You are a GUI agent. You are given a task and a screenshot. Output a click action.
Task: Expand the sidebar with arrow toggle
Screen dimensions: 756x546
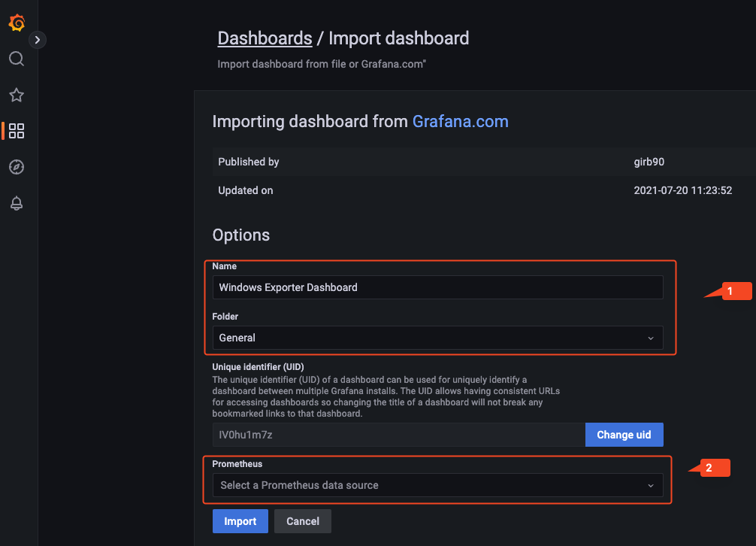(x=37, y=40)
